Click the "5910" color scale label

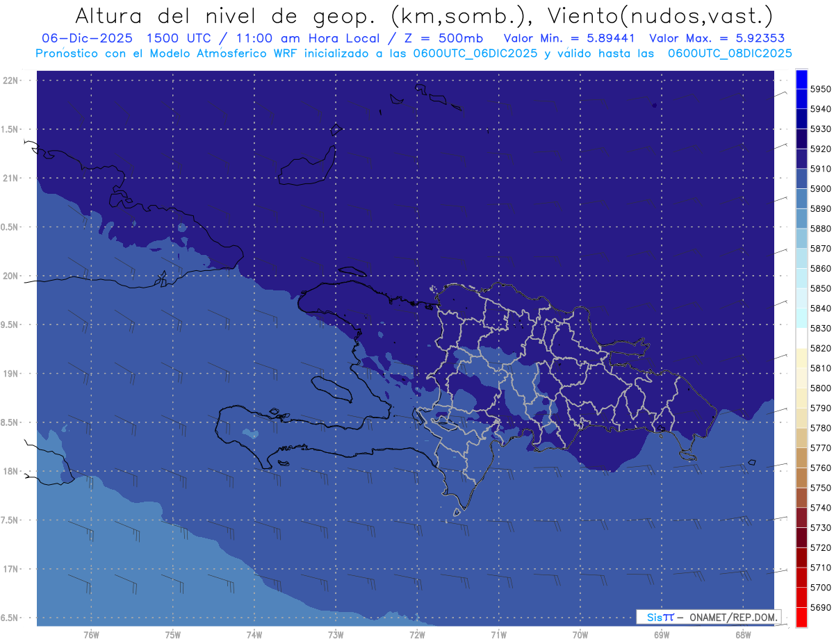tap(820, 169)
